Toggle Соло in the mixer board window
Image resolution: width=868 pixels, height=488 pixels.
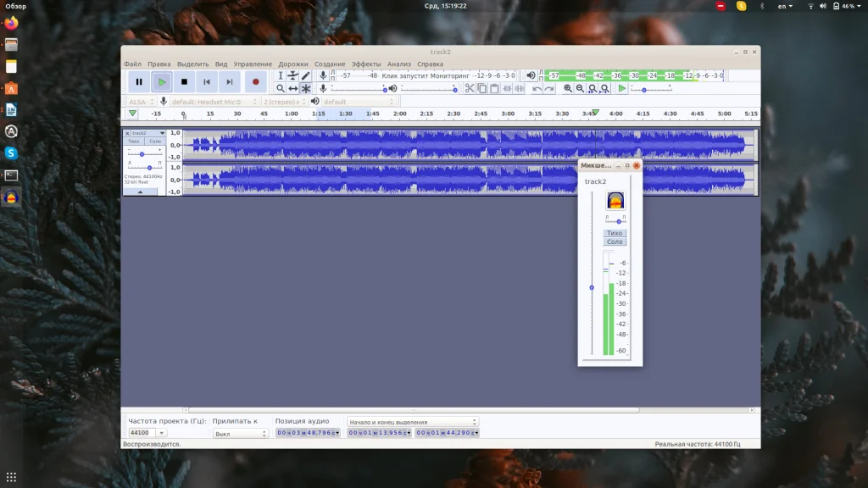click(x=615, y=242)
